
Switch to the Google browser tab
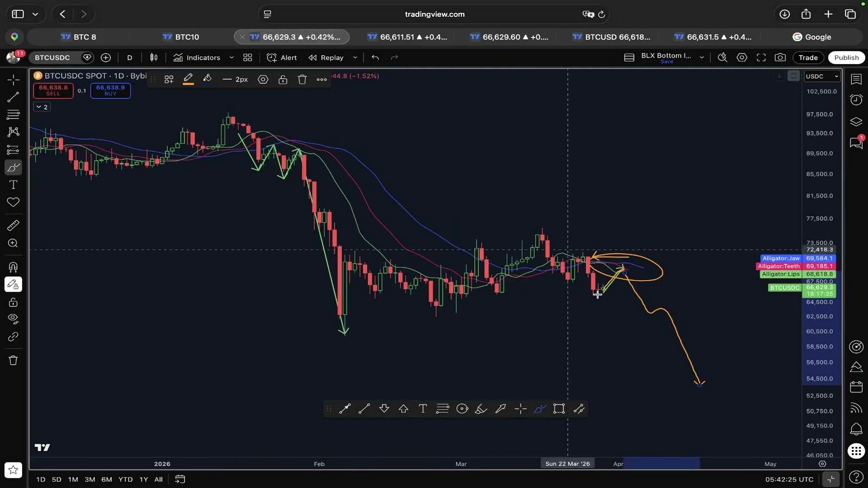tap(812, 37)
